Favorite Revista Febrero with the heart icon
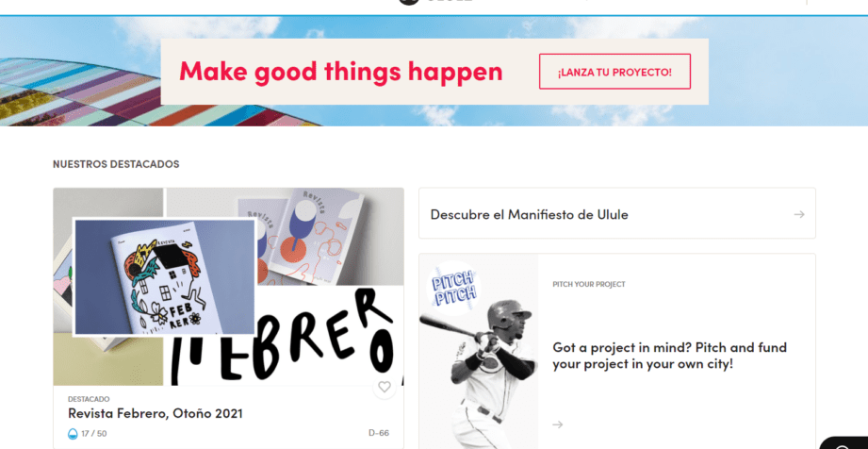 tap(385, 387)
